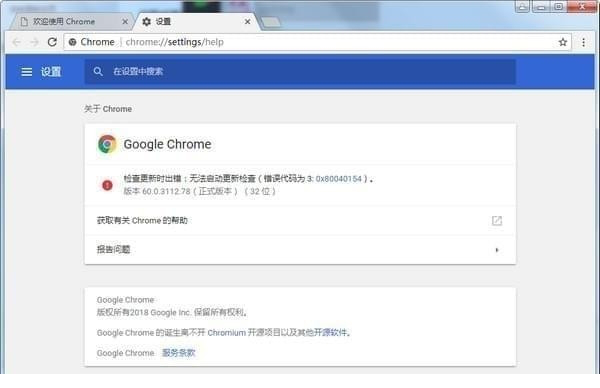Open a new tab
This screenshot has height=388, width=600.
pyautogui.click(x=271, y=22)
